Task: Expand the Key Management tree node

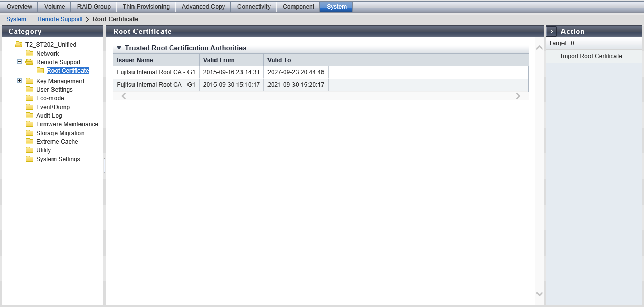Action: click(x=20, y=81)
